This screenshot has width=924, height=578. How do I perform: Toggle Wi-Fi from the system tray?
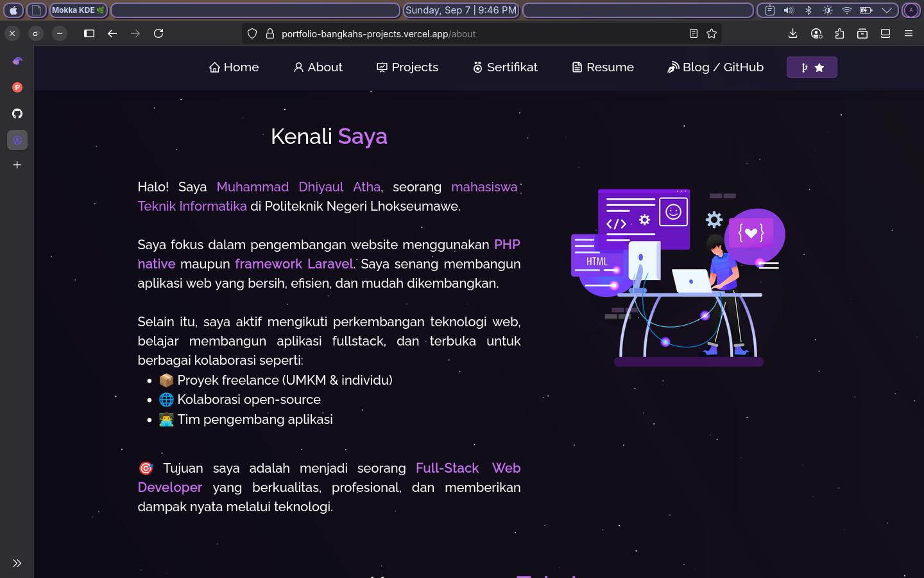click(x=847, y=10)
